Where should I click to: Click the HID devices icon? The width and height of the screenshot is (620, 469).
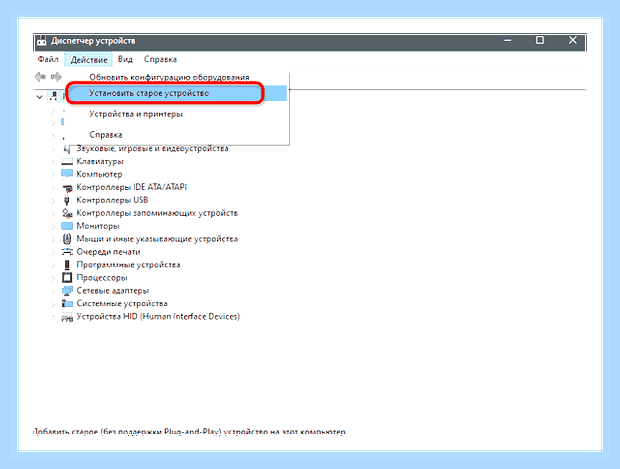click(67, 317)
